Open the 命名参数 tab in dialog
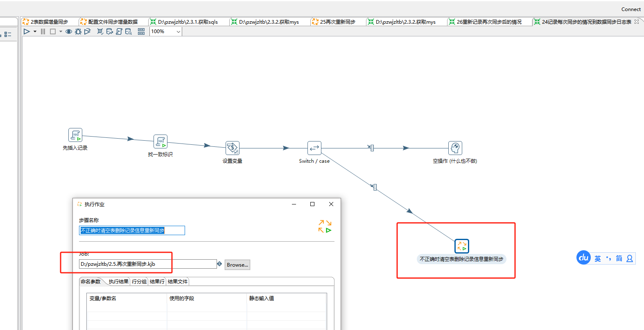This screenshot has width=644, height=330. pos(90,281)
